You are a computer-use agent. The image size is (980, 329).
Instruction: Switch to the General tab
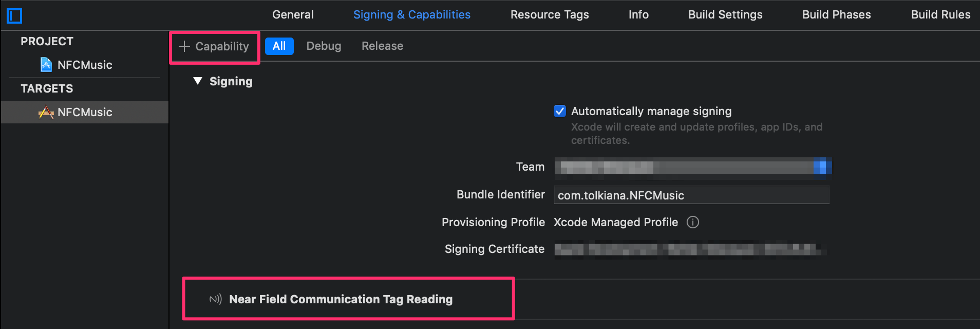click(x=293, y=14)
